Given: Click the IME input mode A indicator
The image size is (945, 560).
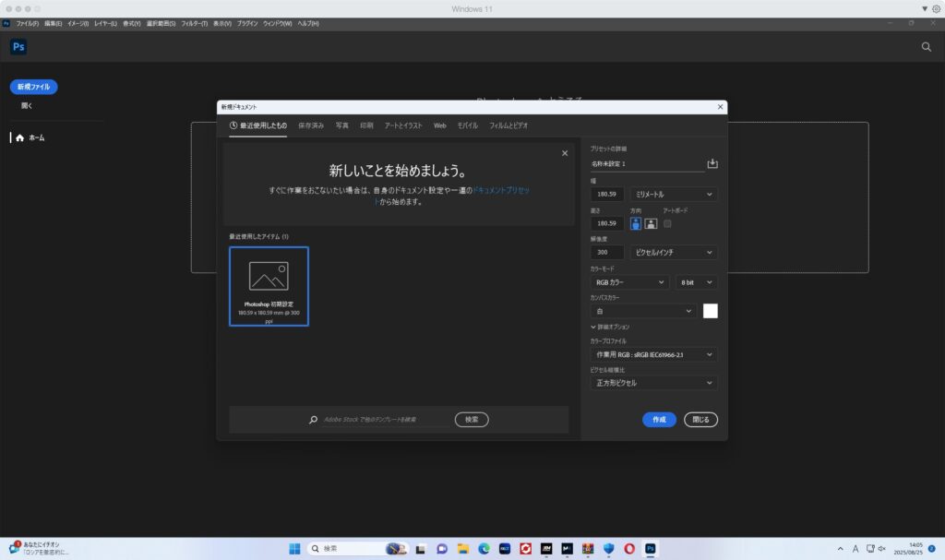Looking at the screenshot, I should click(x=855, y=549).
